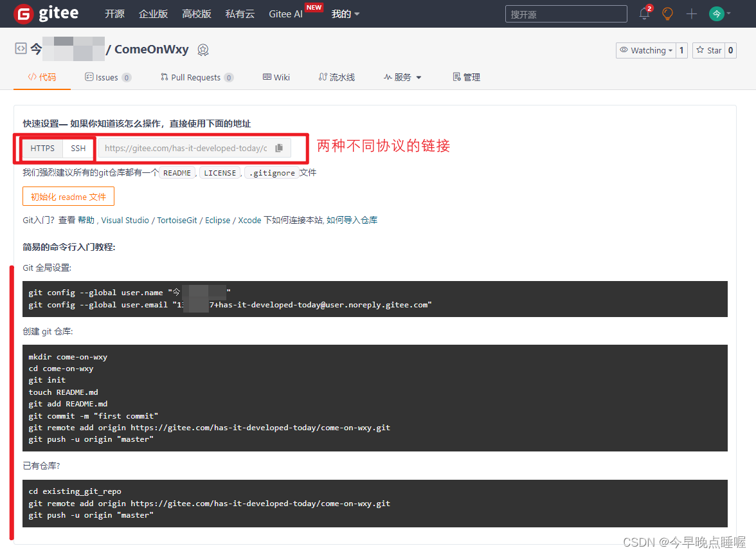Image resolution: width=756 pixels, height=555 pixels.
Task: Click the lightbulb tips icon
Action: pos(668,14)
